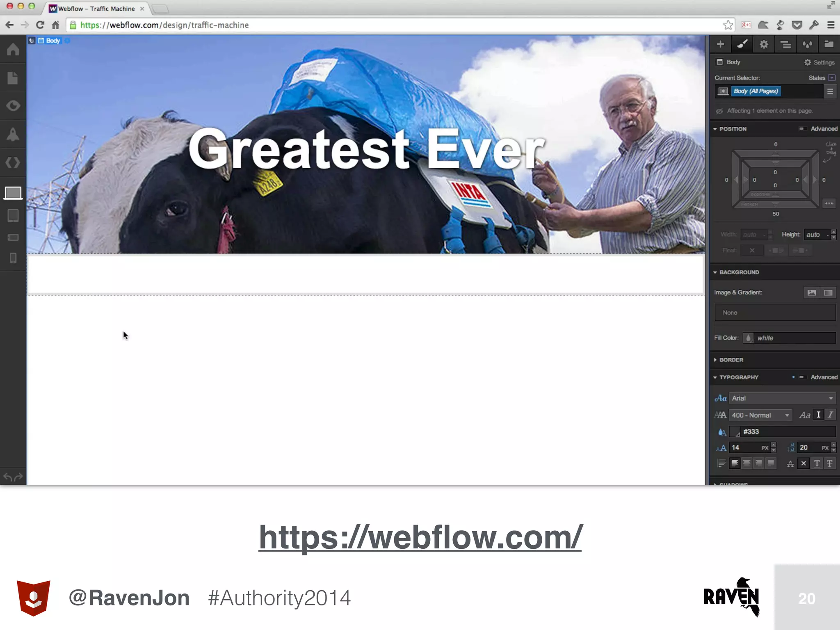Open the Style brush tab
Image resolution: width=840 pixels, height=630 pixels.
point(742,44)
